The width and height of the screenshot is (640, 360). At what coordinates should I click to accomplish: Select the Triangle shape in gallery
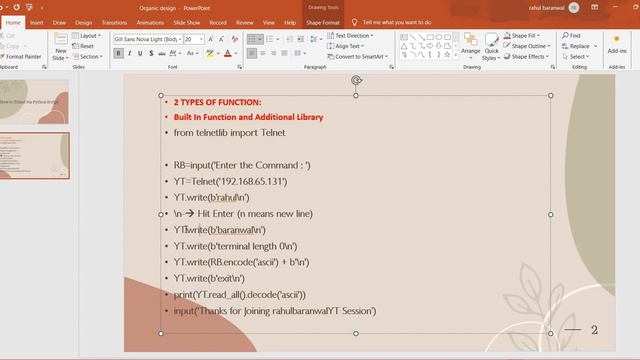coord(404,46)
